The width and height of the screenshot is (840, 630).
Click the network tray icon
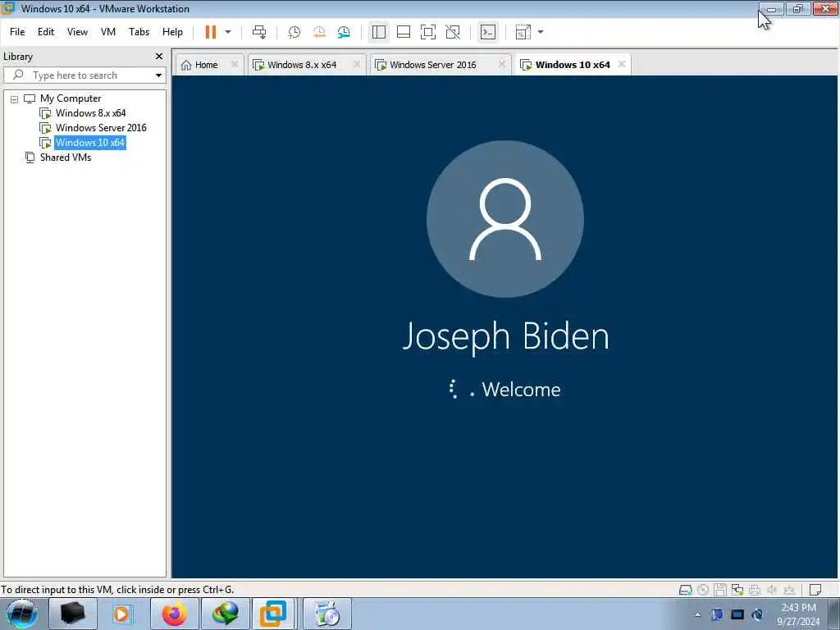[737, 614]
